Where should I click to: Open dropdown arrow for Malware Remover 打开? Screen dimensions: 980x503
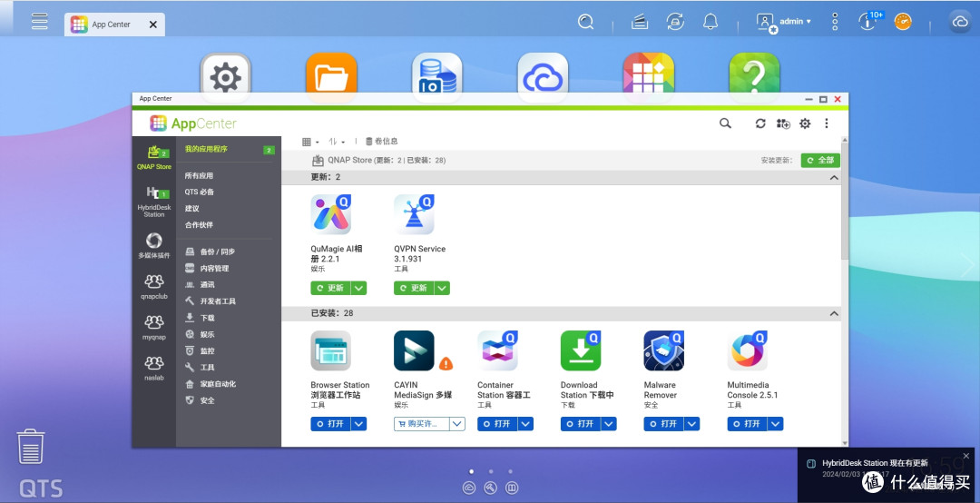point(691,423)
